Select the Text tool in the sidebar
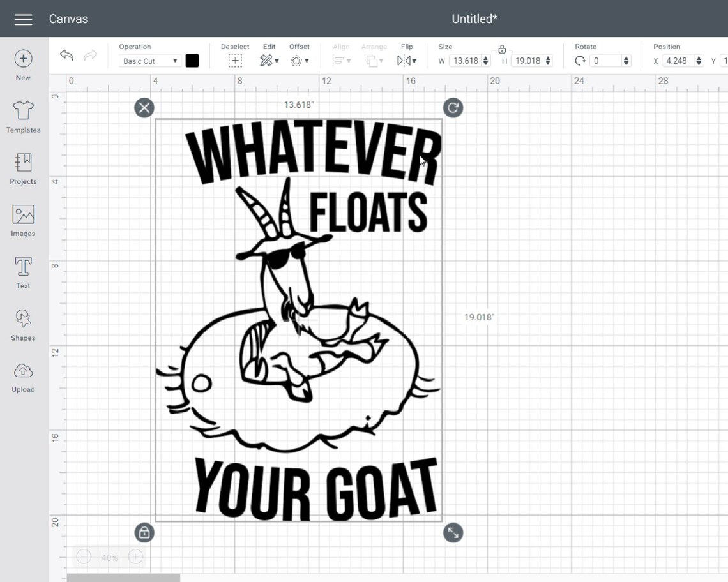 [23, 272]
